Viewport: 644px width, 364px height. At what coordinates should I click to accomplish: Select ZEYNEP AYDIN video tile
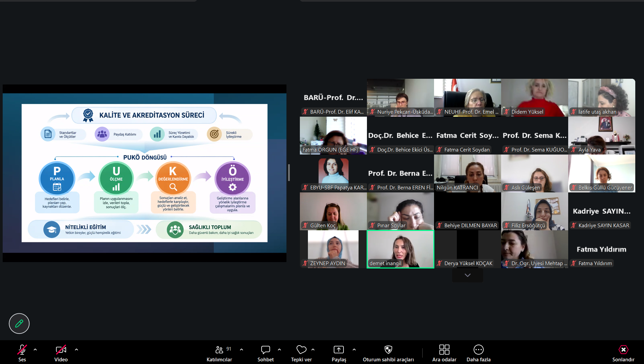(x=333, y=249)
